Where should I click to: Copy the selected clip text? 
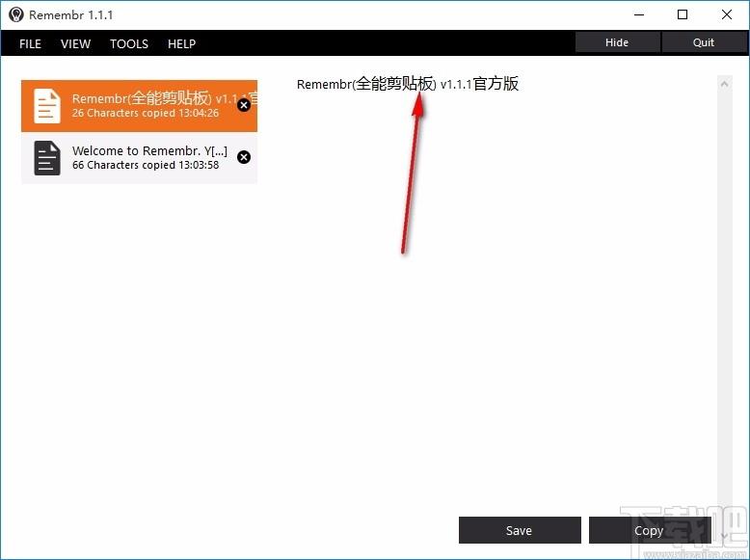coord(650,530)
